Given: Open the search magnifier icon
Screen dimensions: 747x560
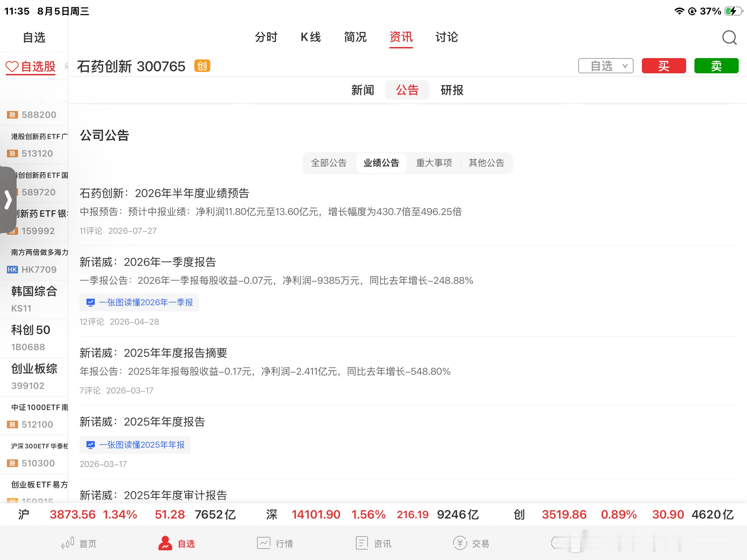Looking at the screenshot, I should click(x=730, y=38).
